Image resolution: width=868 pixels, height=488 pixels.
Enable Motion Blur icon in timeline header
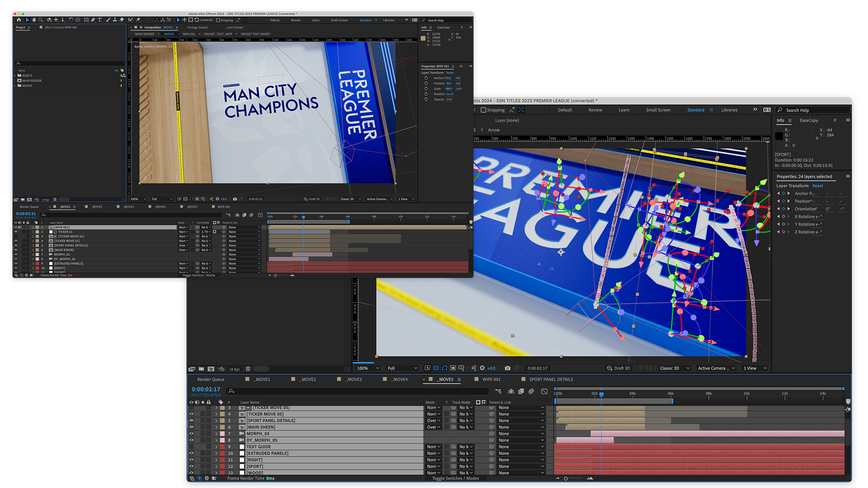pyautogui.click(x=531, y=391)
